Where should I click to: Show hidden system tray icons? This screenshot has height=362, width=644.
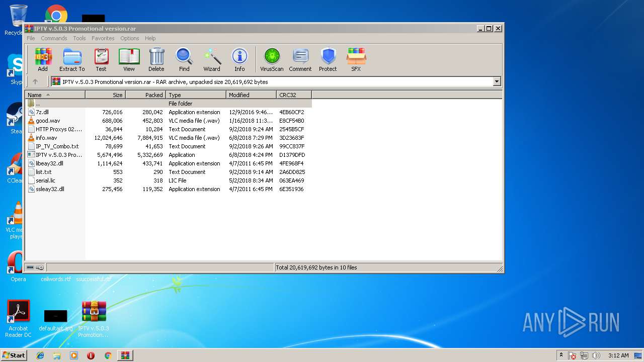pos(561,355)
